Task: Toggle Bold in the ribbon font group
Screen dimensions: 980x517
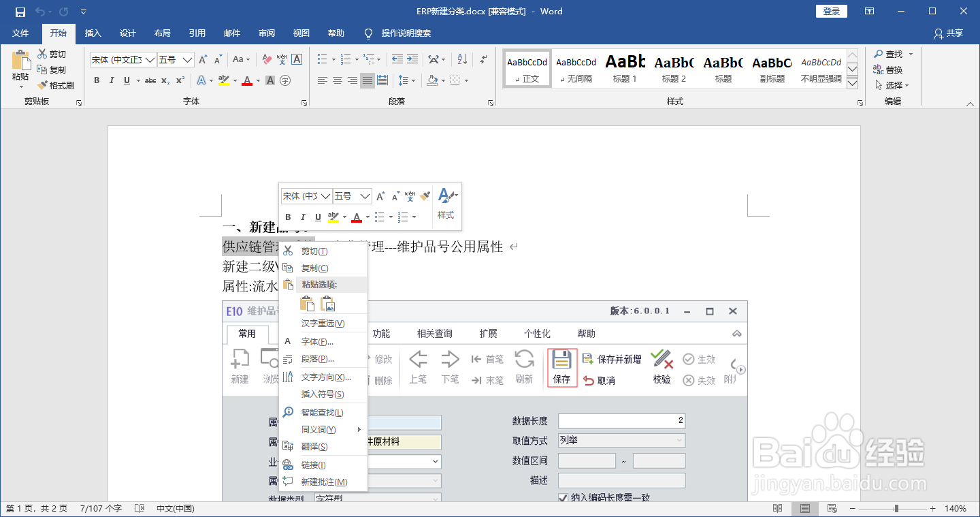Action: tap(97, 80)
